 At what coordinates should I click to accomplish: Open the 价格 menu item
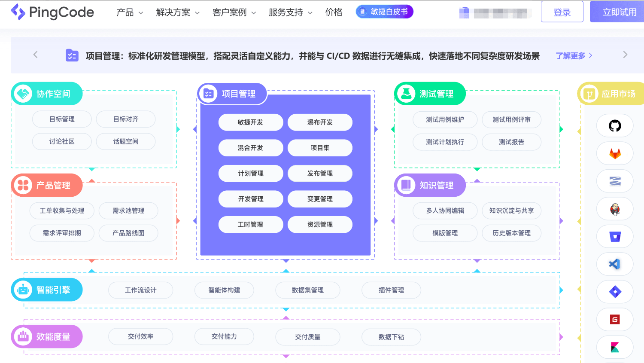click(334, 12)
